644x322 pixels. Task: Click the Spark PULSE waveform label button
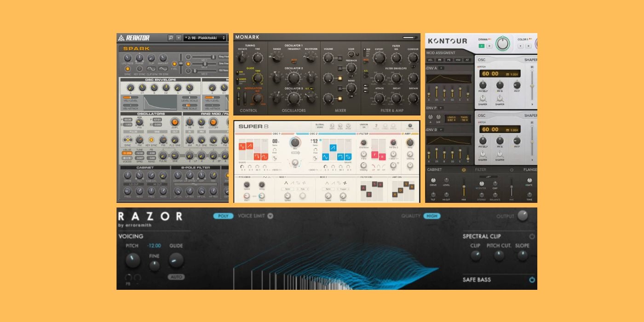click(x=133, y=132)
